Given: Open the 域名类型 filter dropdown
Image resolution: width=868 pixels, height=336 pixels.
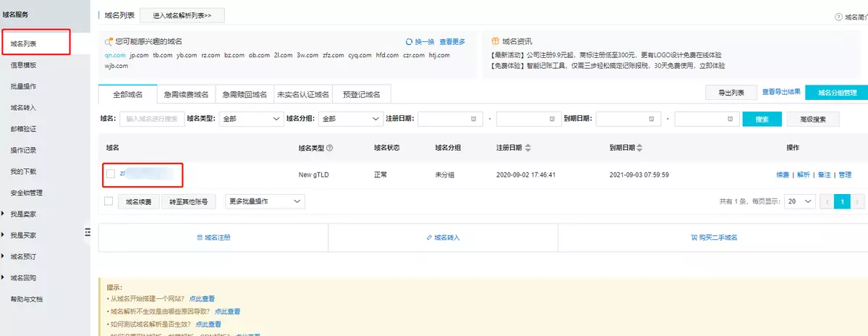Looking at the screenshot, I should (x=250, y=119).
